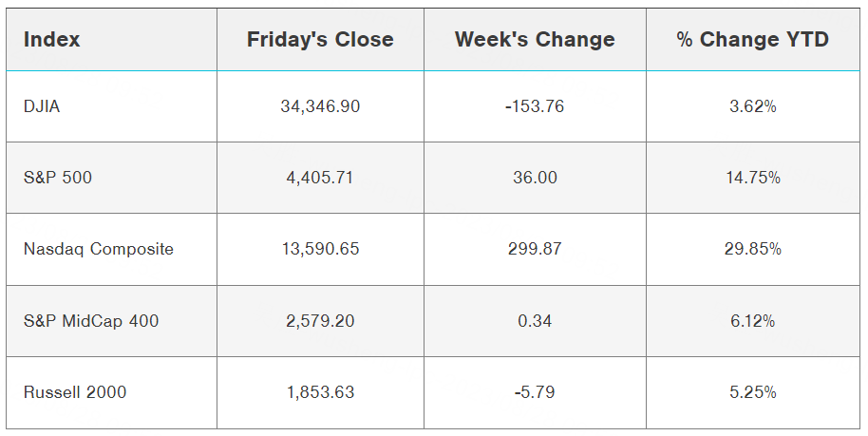This screenshot has width=868, height=436.
Task: Click Russell 2000 close 1,853.63
Action: click(320, 392)
